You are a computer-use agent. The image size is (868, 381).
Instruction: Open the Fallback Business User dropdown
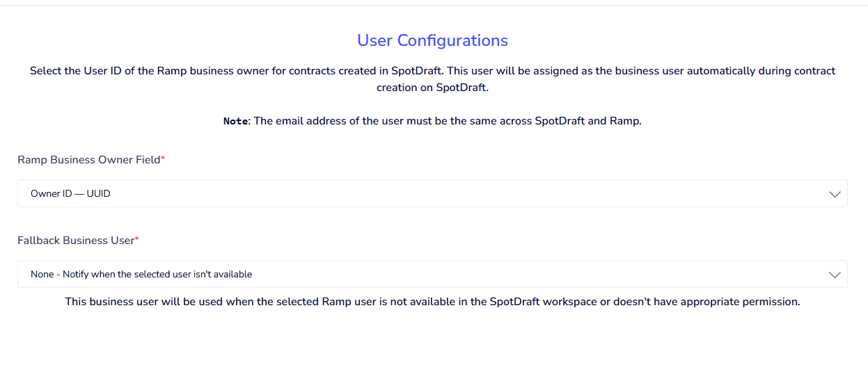point(432,274)
